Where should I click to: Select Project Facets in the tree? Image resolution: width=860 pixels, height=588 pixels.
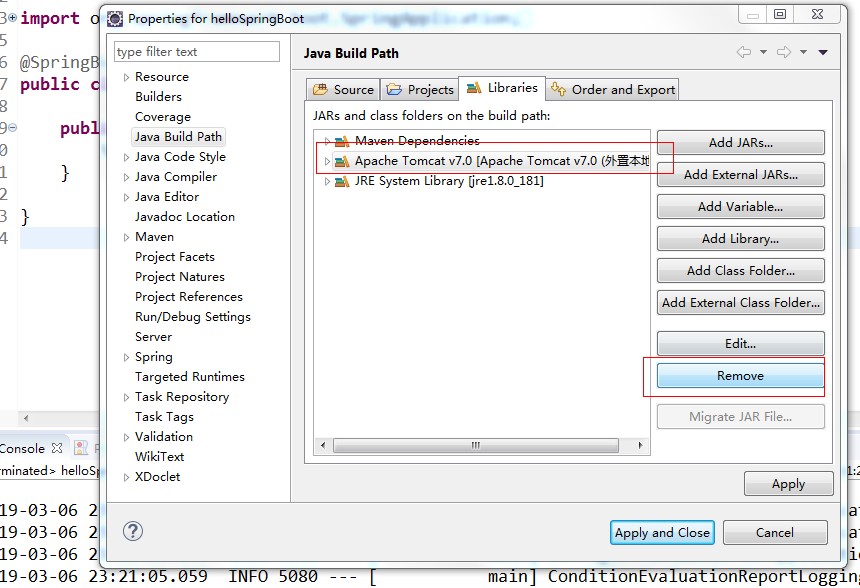click(x=175, y=257)
